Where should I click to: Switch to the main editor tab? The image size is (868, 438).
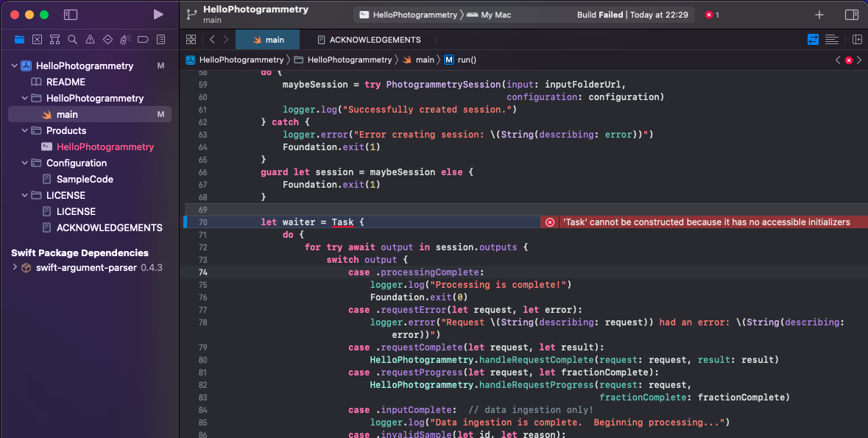pyautogui.click(x=268, y=40)
